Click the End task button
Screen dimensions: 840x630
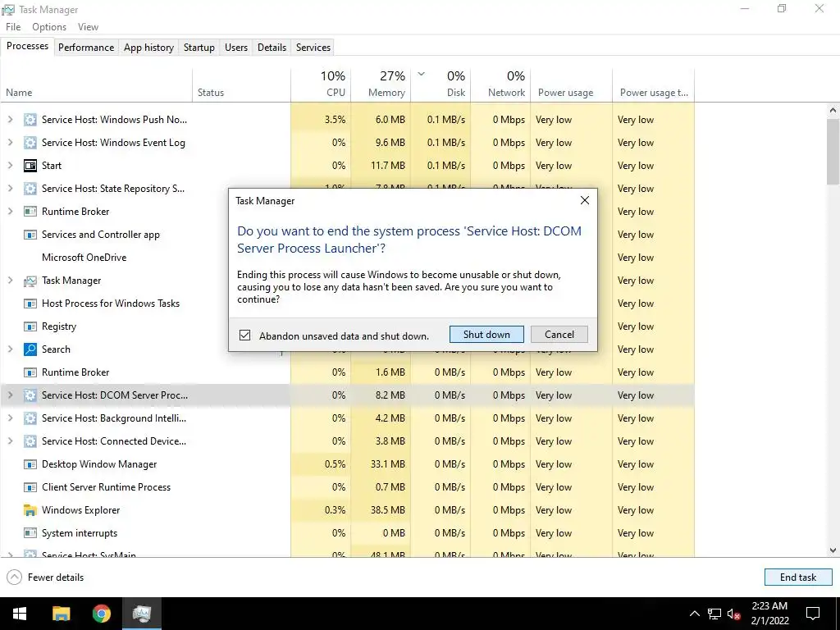[x=798, y=577]
